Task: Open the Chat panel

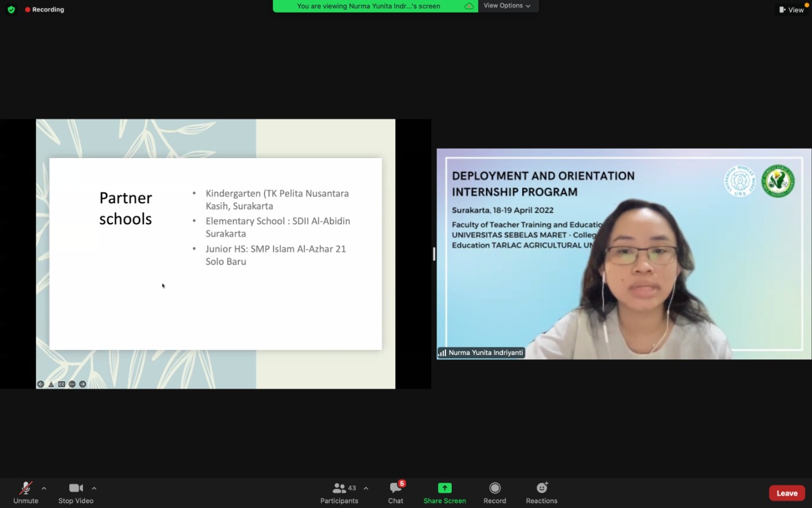Action: (x=396, y=492)
